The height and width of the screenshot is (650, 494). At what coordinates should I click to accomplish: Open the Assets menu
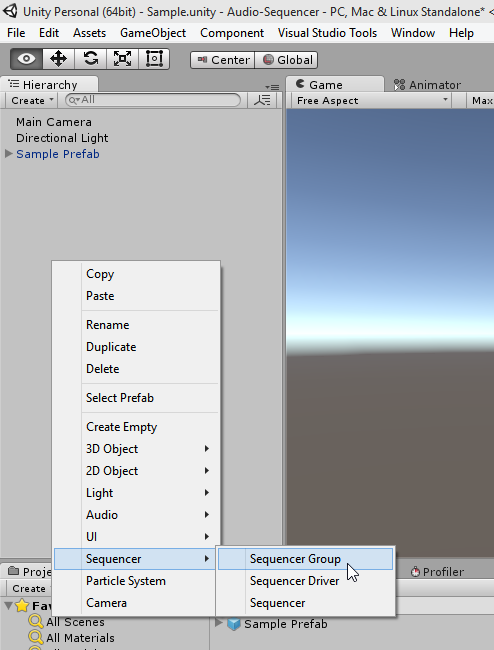pyautogui.click(x=90, y=33)
